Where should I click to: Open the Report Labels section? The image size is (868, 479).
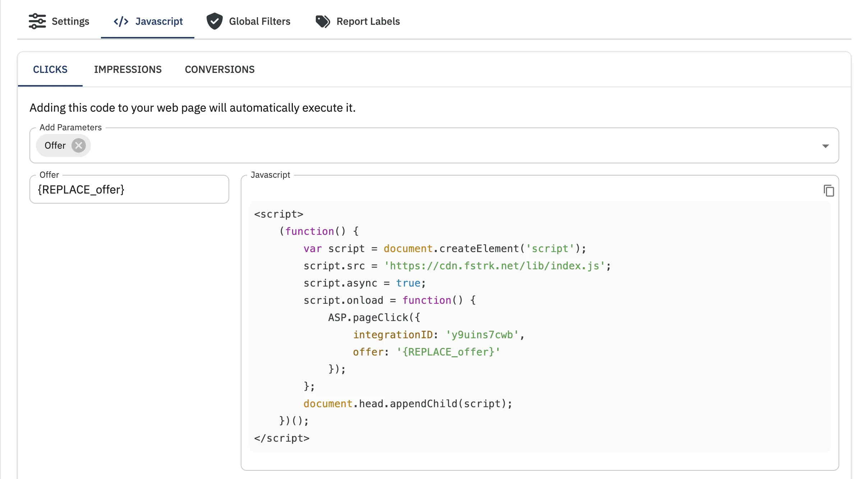click(357, 21)
